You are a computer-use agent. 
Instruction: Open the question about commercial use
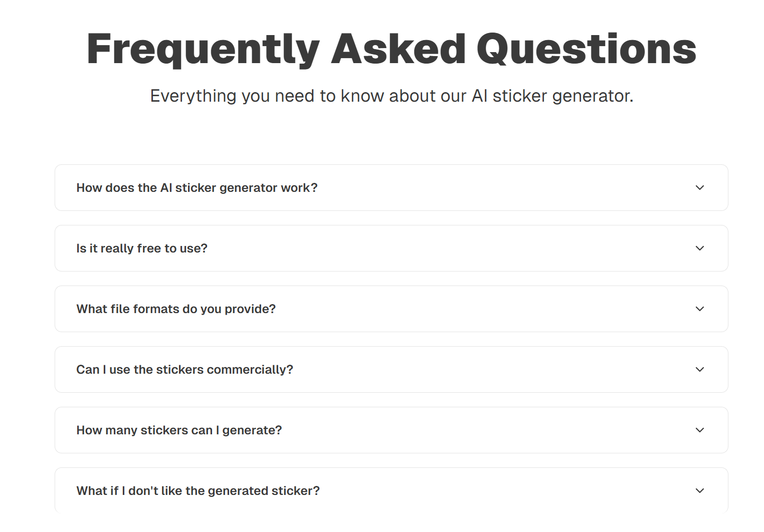[185, 370]
